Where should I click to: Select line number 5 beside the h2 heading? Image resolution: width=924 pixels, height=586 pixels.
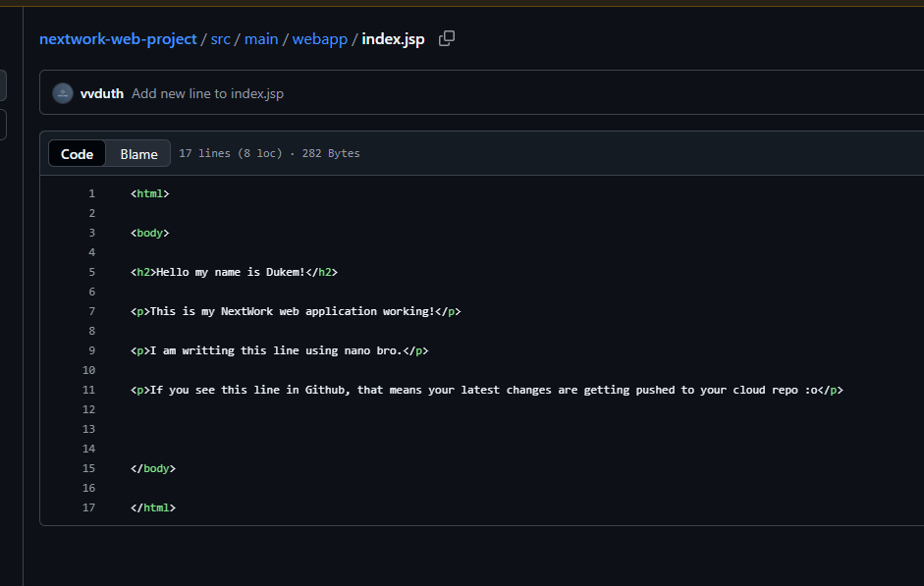coord(91,272)
